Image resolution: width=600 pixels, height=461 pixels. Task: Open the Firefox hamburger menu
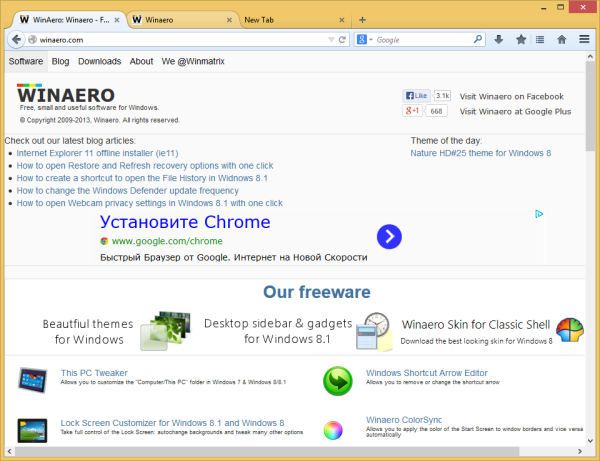tap(584, 39)
